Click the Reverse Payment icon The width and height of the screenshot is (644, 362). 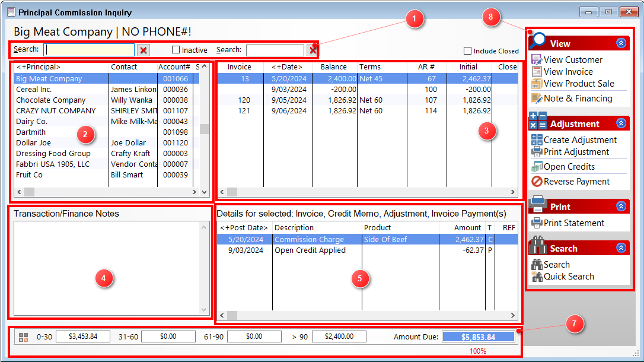coord(537,182)
